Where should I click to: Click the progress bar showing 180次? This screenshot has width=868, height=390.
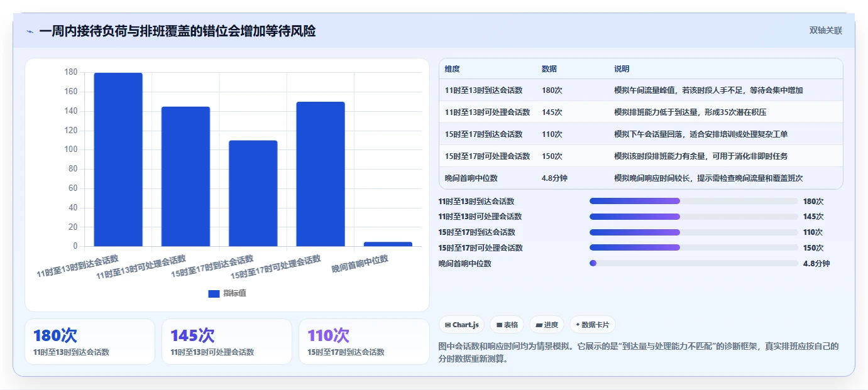(694, 201)
